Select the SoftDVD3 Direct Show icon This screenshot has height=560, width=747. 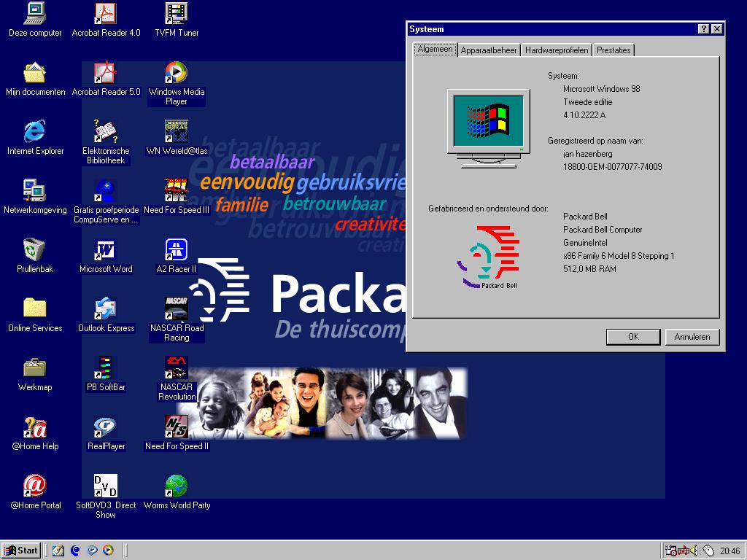click(x=106, y=486)
